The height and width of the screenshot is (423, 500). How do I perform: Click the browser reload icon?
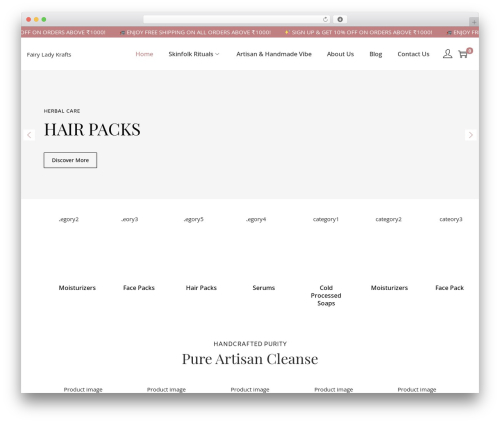point(325,19)
